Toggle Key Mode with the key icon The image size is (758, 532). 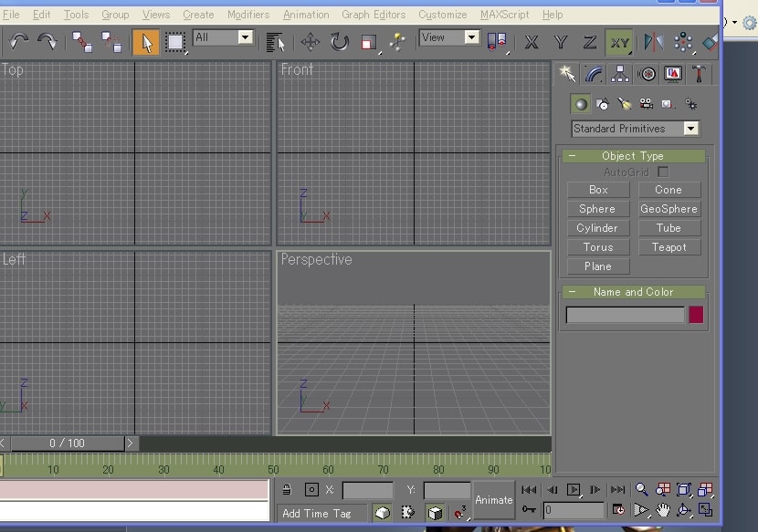point(529,509)
